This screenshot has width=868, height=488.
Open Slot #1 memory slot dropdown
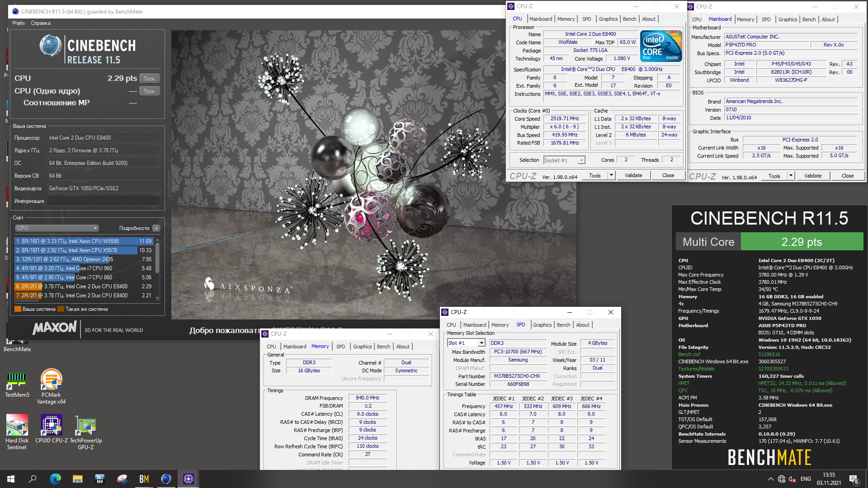click(x=466, y=343)
